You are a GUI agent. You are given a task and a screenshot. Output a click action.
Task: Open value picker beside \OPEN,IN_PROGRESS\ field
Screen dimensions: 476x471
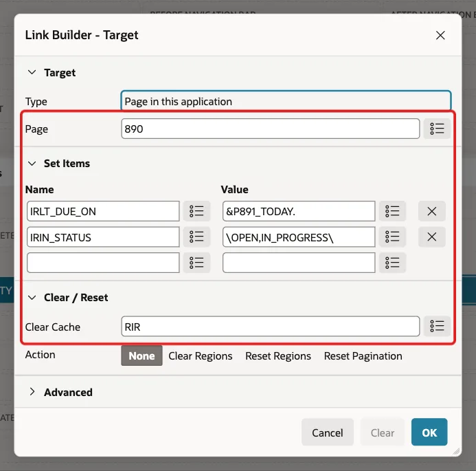click(x=392, y=237)
